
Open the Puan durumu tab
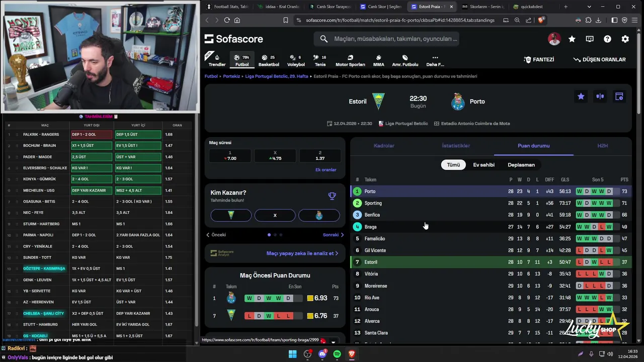pos(534,146)
